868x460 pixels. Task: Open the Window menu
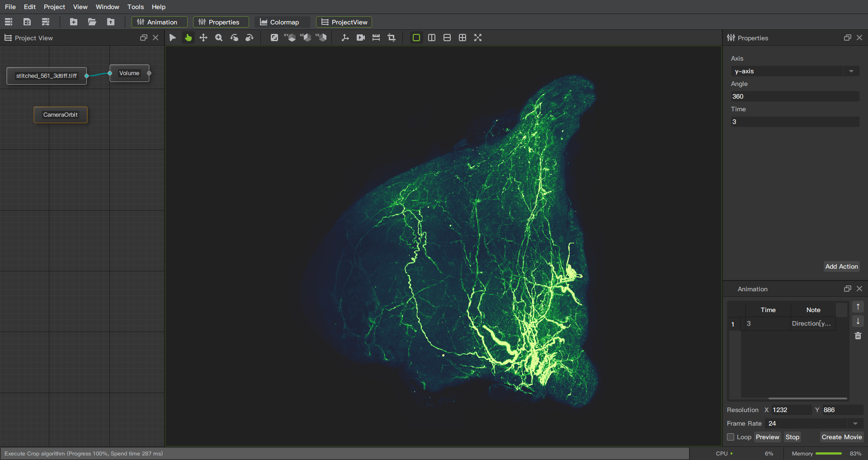point(108,7)
